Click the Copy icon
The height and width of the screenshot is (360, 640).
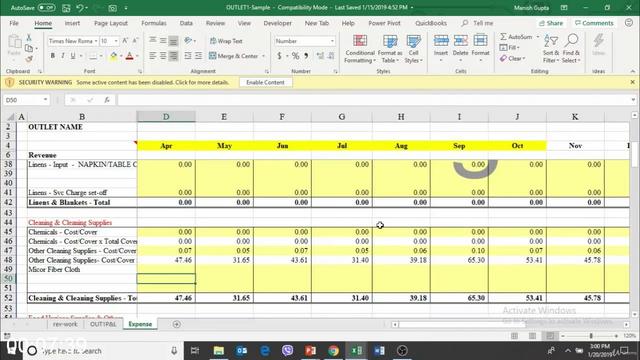click(29, 49)
